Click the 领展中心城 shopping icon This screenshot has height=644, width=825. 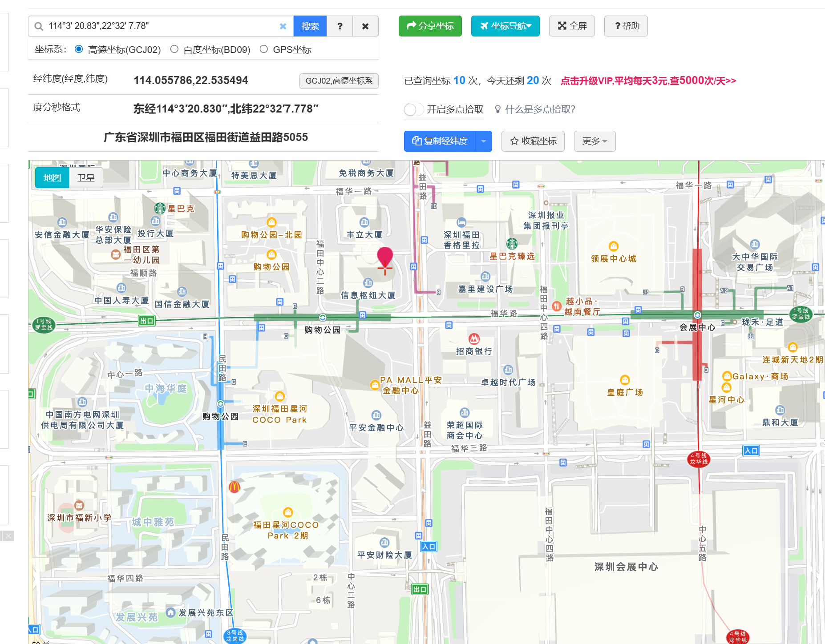[x=614, y=246]
